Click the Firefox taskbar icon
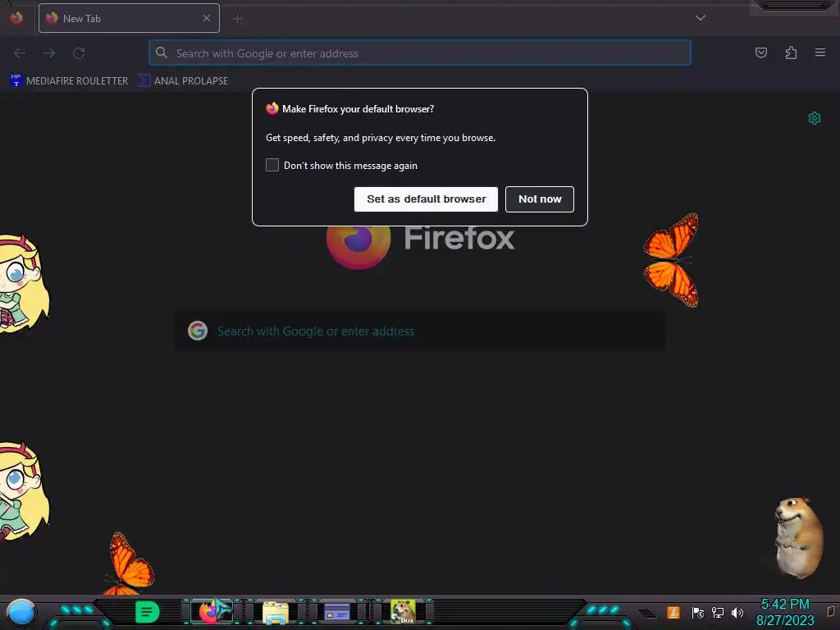Image resolution: width=840 pixels, height=630 pixels. 212,612
